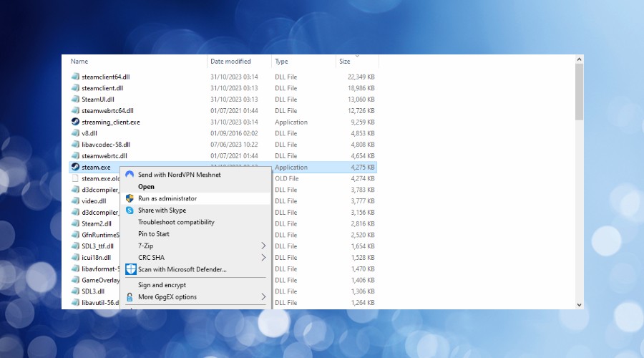Screen dimensions: 644x358
Task: Click the streaming_client.exe Steam icon
Action: coord(75,122)
